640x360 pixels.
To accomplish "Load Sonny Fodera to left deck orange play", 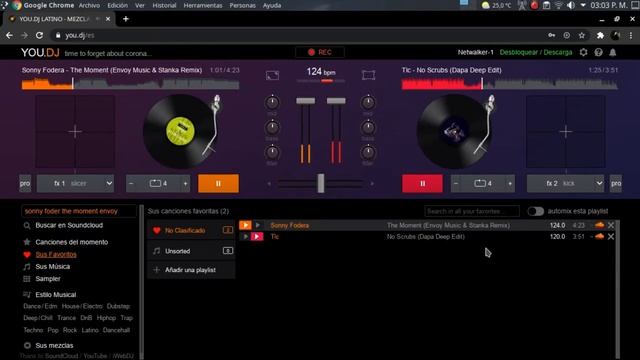I will tap(245, 225).
